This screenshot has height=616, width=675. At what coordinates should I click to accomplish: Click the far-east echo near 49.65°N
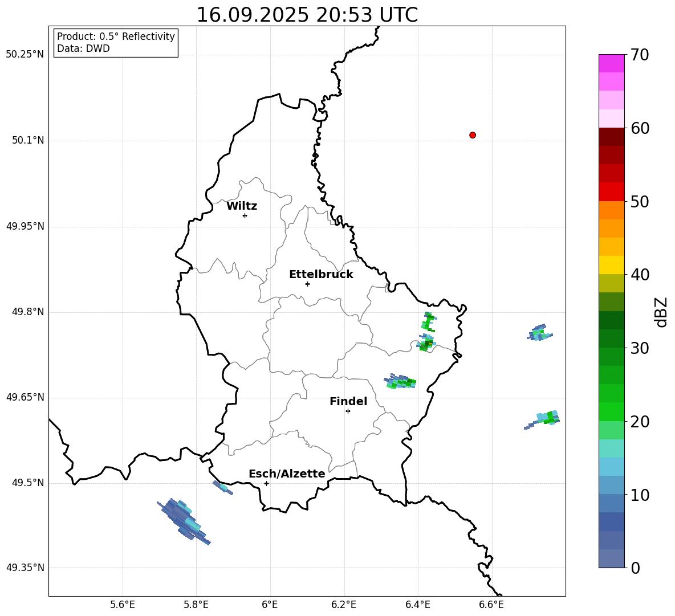click(x=542, y=419)
